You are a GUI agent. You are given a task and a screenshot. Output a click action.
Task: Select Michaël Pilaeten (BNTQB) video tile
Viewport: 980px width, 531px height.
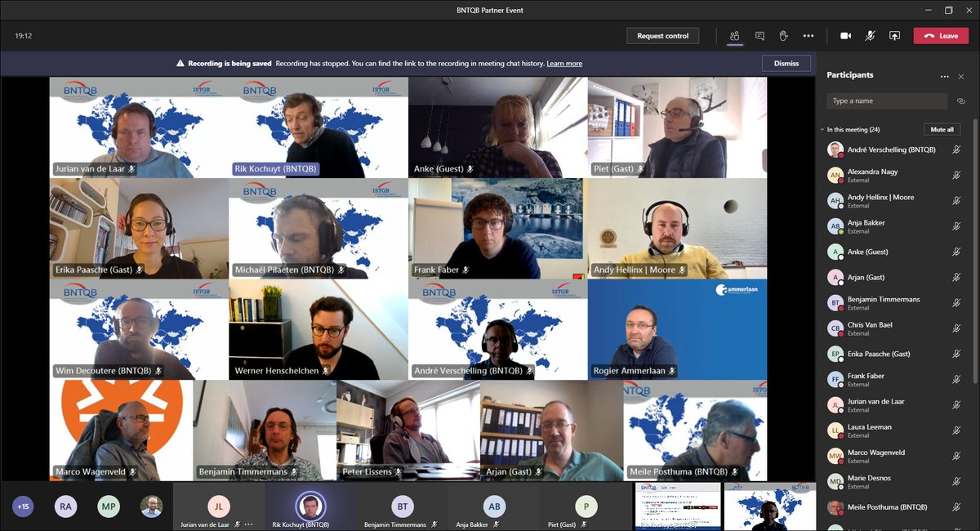point(318,229)
